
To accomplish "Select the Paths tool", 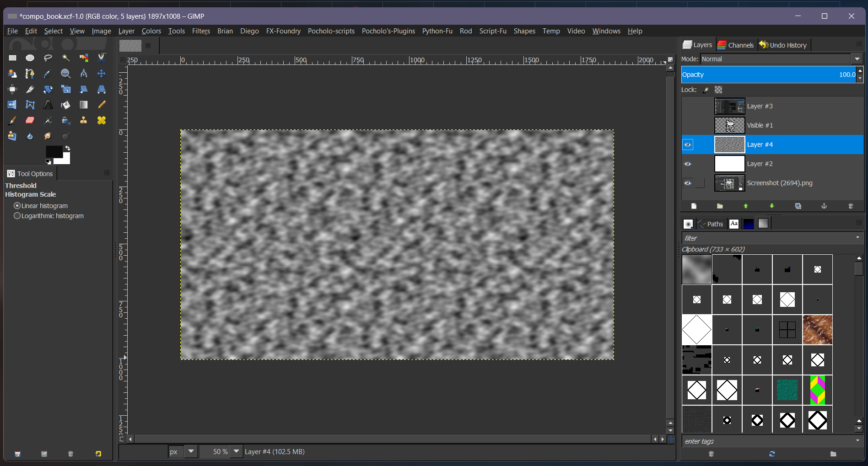I will coord(30,74).
